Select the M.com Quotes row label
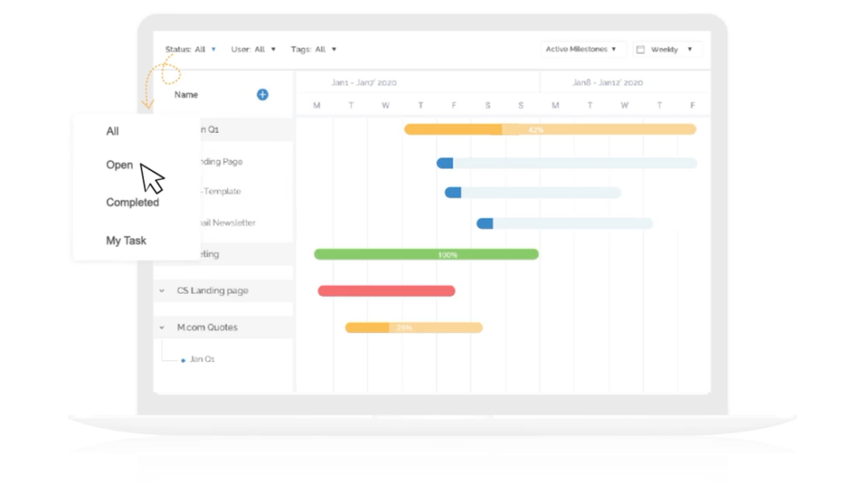The image size is (868, 484). tap(207, 327)
